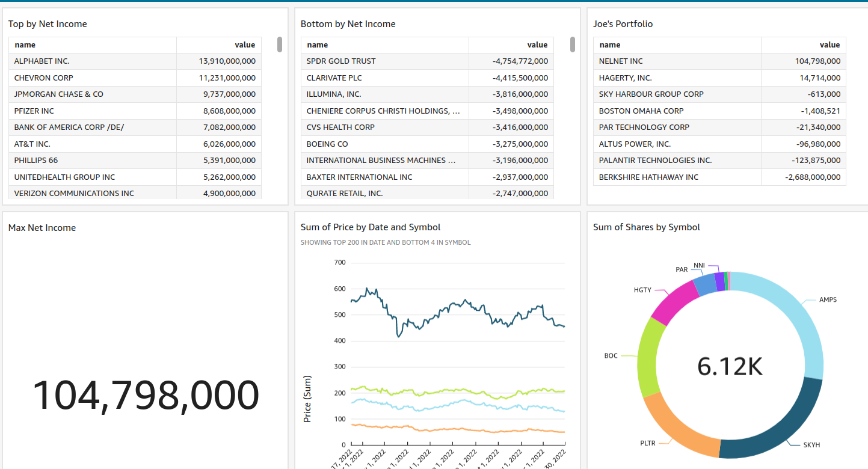
Task: Sort by name header in Top by Net Income
Action: pos(93,45)
